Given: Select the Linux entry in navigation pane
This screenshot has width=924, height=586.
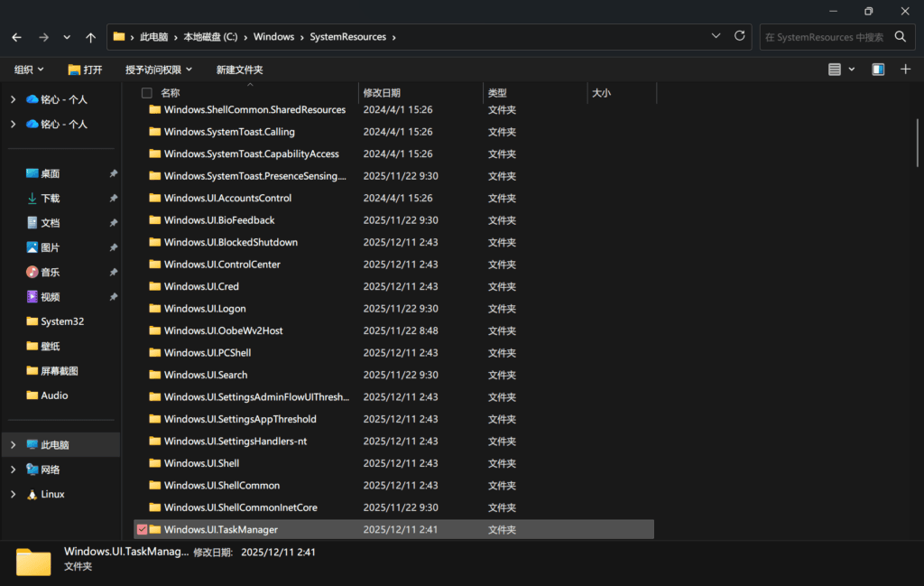Looking at the screenshot, I should coord(52,494).
